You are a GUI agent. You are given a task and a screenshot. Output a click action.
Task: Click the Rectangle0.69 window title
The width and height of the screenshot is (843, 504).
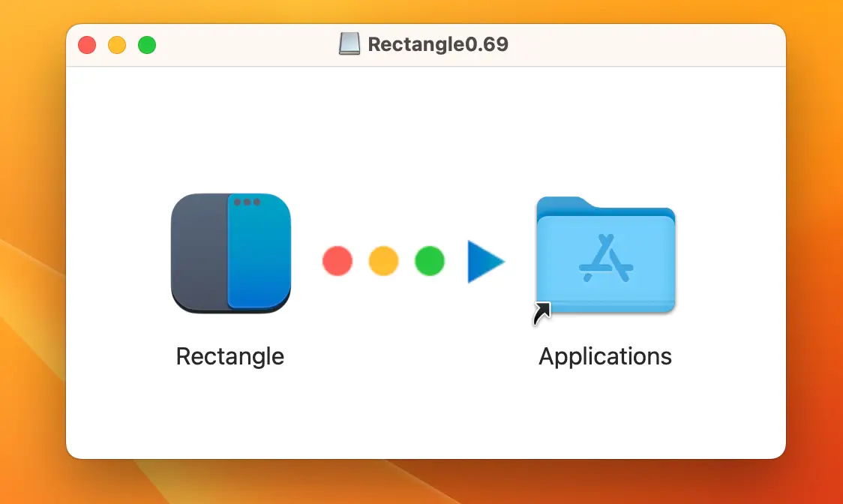click(439, 44)
